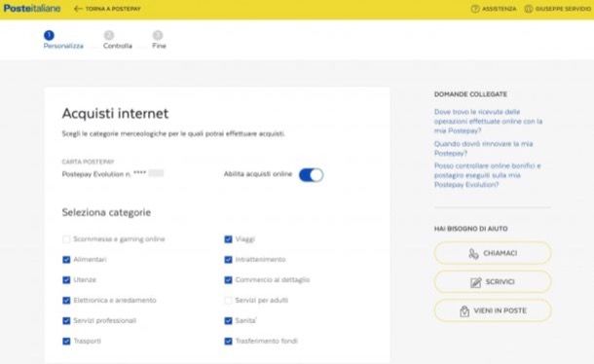
Task: Uncheck the Trasferimento fondi checkbox
Action: (x=228, y=342)
